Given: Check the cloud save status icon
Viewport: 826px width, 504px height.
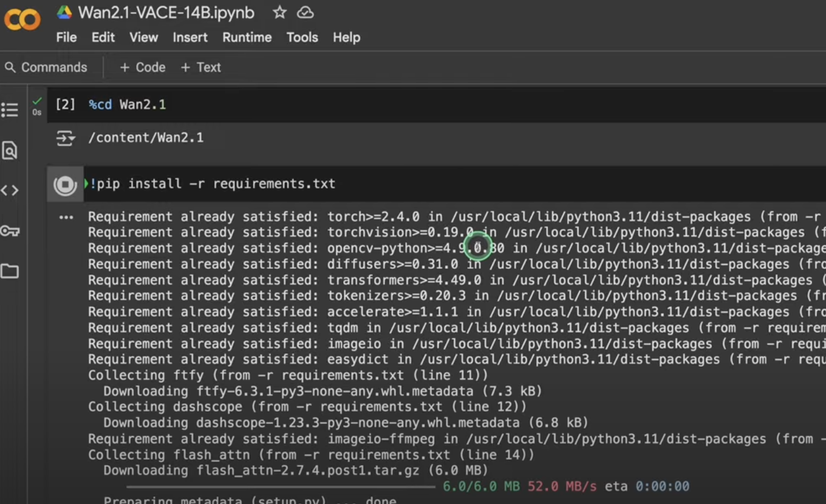Looking at the screenshot, I should click(305, 12).
